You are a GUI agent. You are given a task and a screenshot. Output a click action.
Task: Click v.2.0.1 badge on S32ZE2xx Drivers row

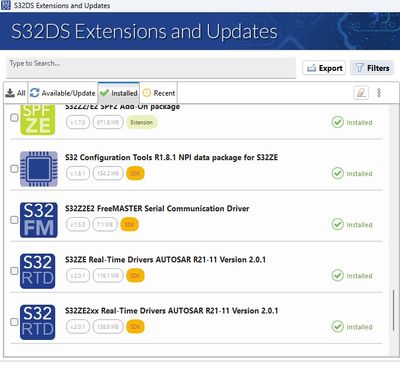pyautogui.click(x=78, y=327)
